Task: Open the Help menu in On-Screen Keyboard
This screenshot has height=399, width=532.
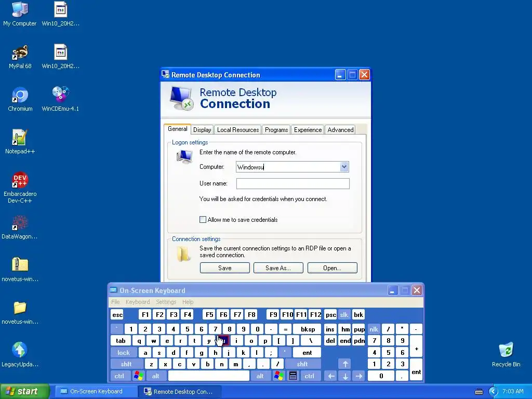Action: click(x=188, y=302)
